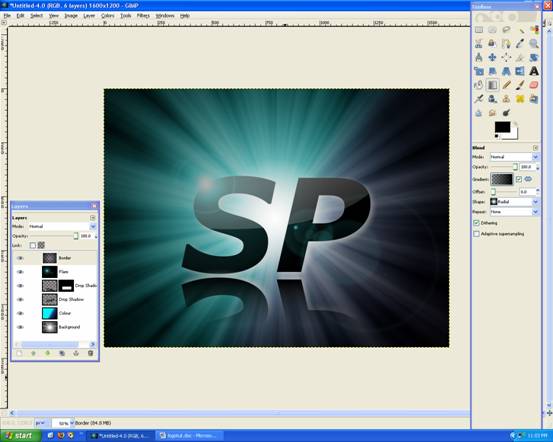
Task: Select the Color Picker eyedropper tool
Action: click(520, 44)
